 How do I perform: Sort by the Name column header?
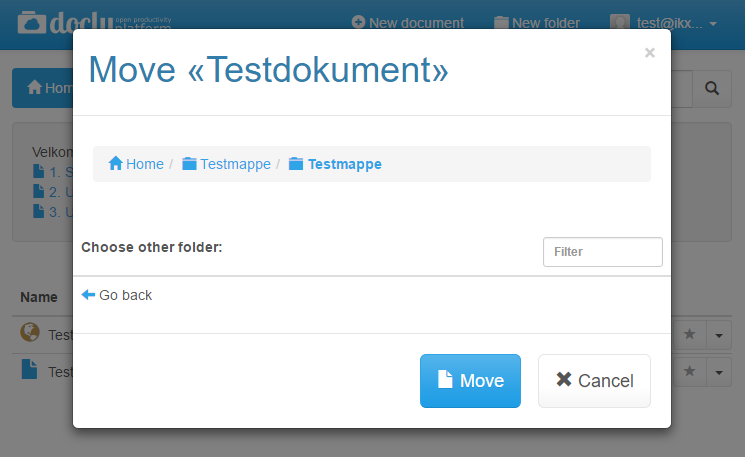(x=39, y=297)
